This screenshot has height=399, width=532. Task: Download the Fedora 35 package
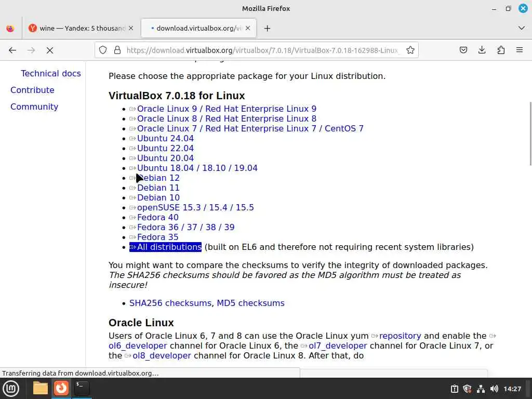[158, 237]
